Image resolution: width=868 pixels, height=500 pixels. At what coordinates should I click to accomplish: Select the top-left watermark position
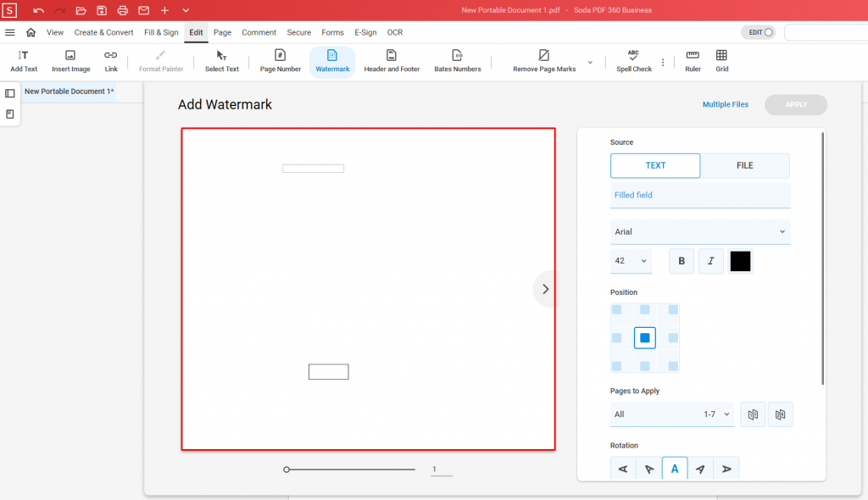(x=617, y=310)
